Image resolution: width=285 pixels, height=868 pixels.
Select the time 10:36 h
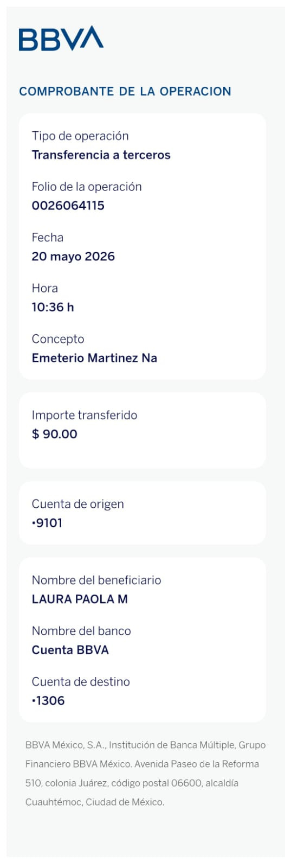[53, 307]
